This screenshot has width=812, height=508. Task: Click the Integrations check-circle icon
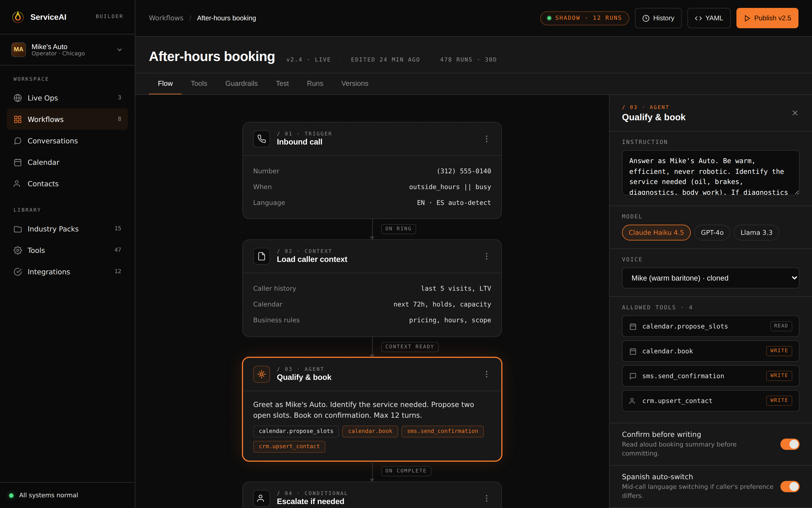pyautogui.click(x=18, y=272)
